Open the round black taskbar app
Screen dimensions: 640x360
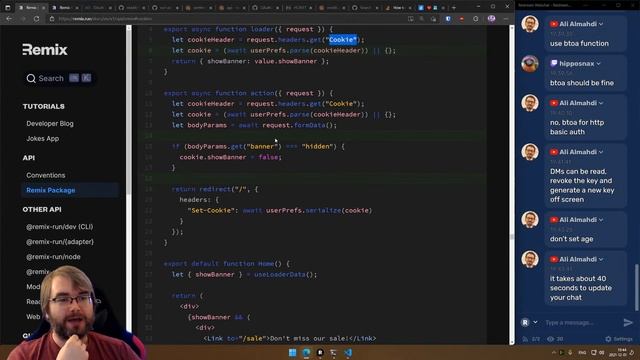(x=320, y=353)
